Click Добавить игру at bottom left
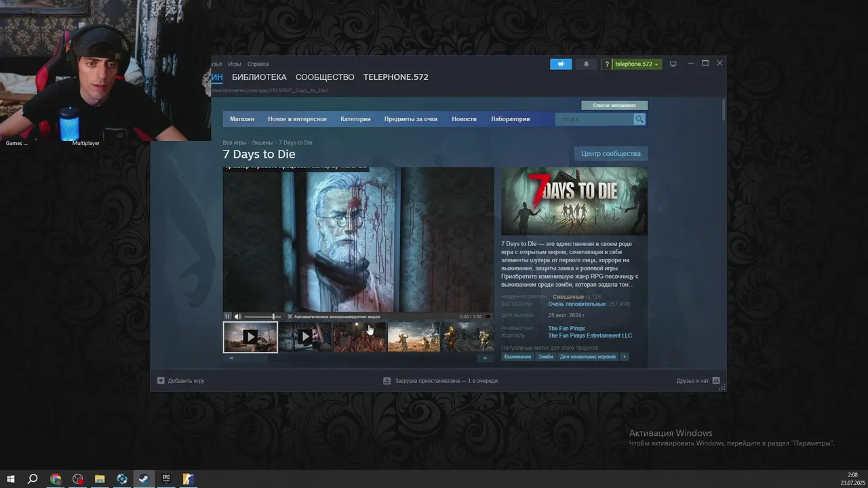Image resolution: width=868 pixels, height=488 pixels. pos(181,381)
